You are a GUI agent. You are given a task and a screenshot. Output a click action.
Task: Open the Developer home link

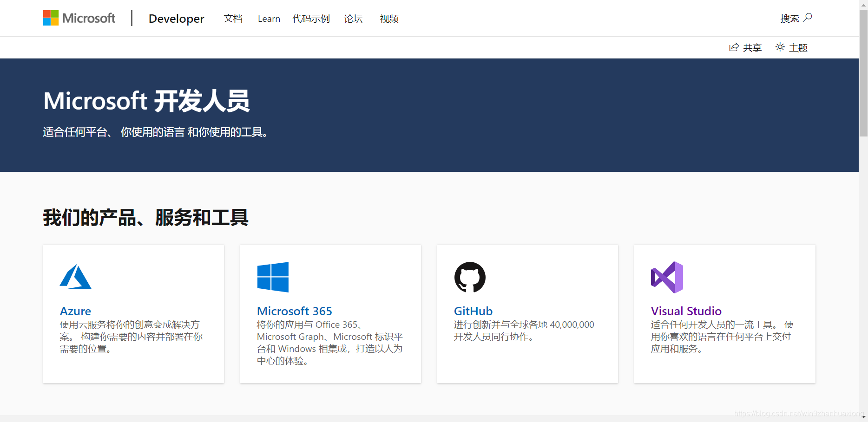[176, 19]
